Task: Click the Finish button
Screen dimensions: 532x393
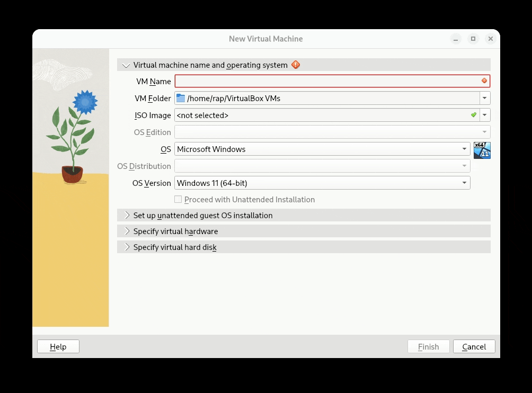Action: coord(428,347)
